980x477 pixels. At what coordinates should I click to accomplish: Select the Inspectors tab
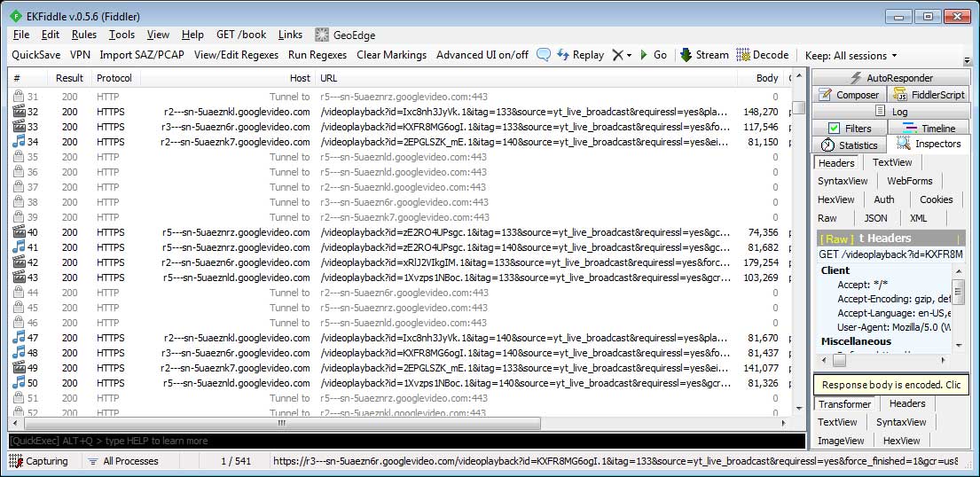click(929, 145)
